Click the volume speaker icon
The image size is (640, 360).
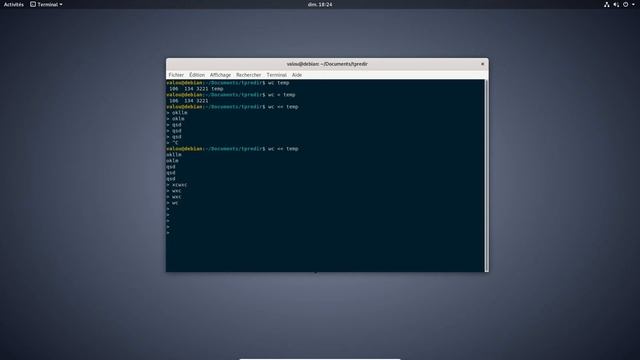(x=616, y=4)
